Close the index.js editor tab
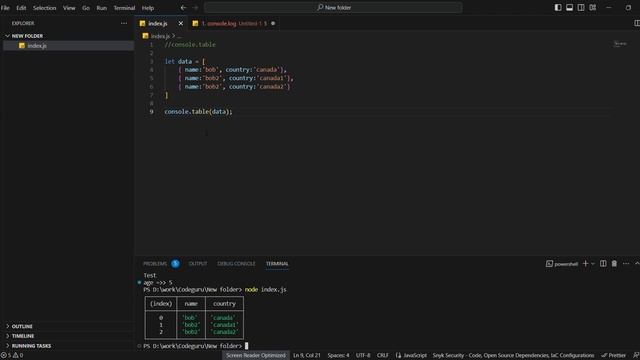640x360 pixels. click(180, 24)
